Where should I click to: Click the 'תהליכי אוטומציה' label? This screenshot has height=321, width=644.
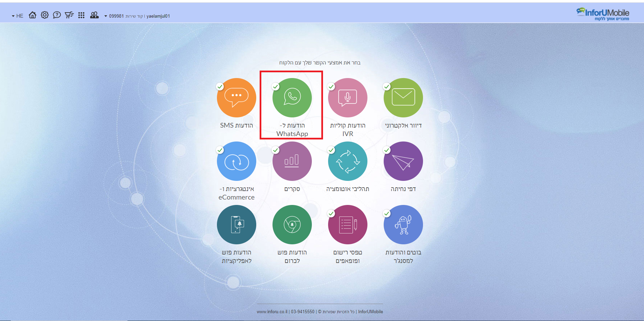tap(348, 189)
